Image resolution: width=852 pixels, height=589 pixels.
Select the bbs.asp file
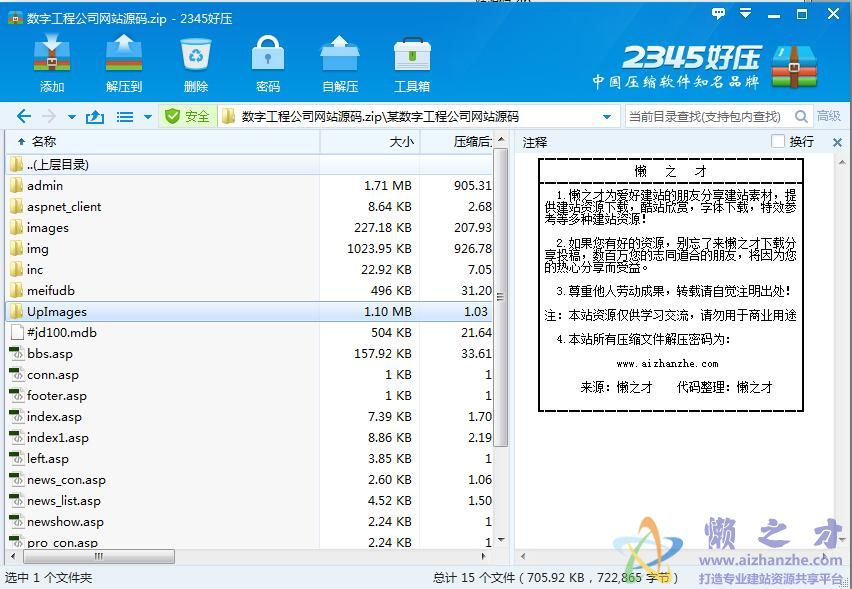click(x=250, y=354)
